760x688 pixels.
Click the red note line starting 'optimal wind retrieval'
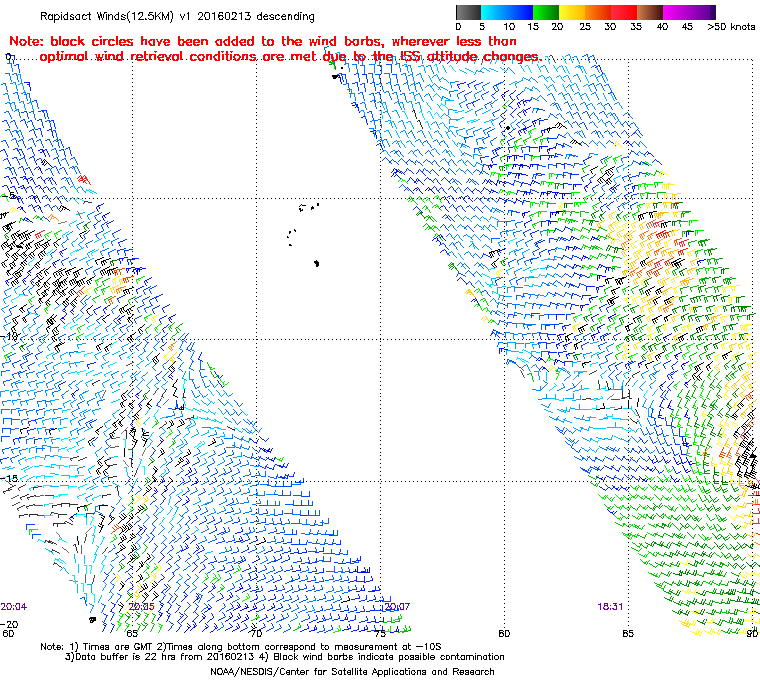290,57
